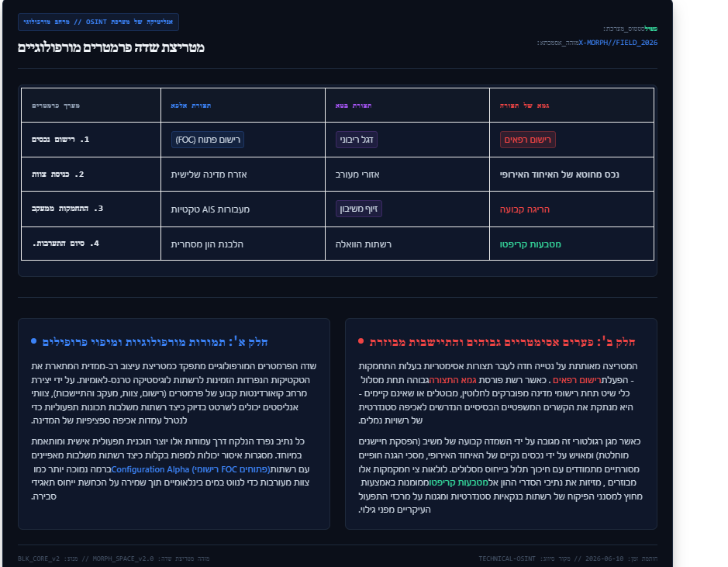Click the blue bullet dot beside חלק א' heading
Viewport: 728px width, 567px height.
[x=33, y=341]
